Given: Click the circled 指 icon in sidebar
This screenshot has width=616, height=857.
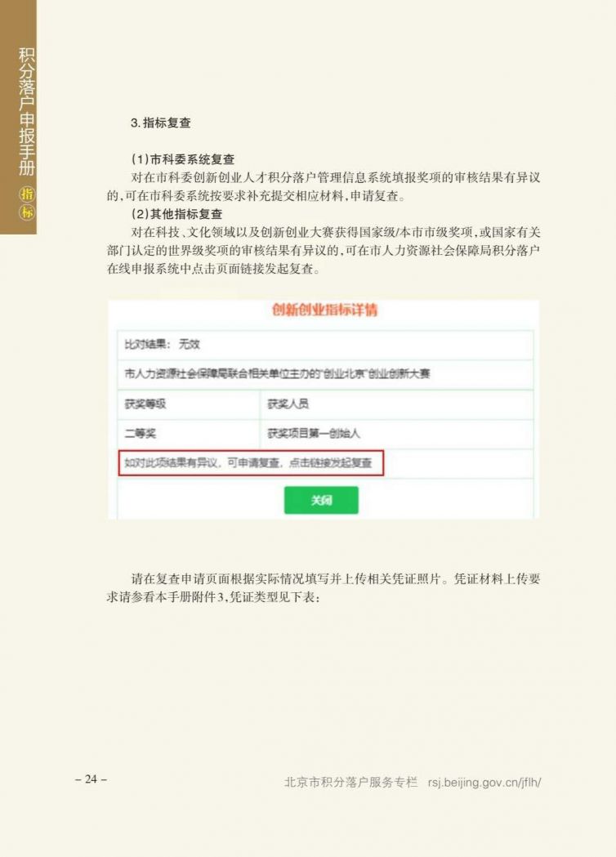Looking at the screenshot, I should click(x=27, y=194).
